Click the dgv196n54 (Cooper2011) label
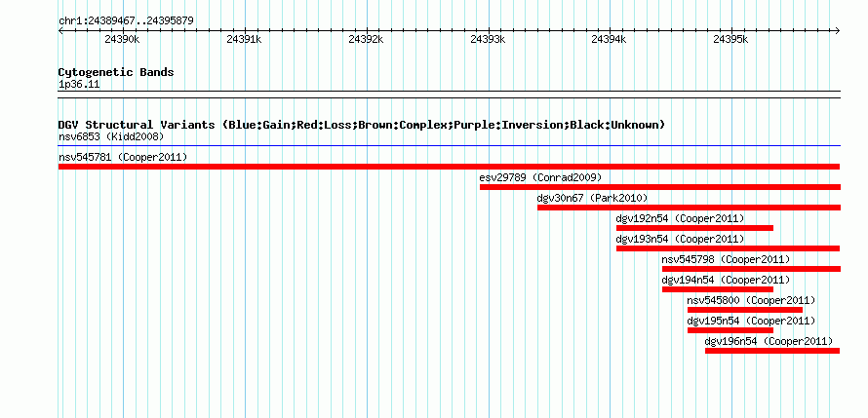This screenshot has height=418, width=868. (x=769, y=341)
